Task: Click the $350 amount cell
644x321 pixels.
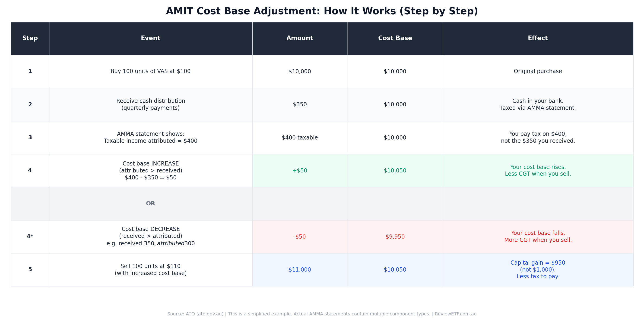Action: tap(299, 104)
